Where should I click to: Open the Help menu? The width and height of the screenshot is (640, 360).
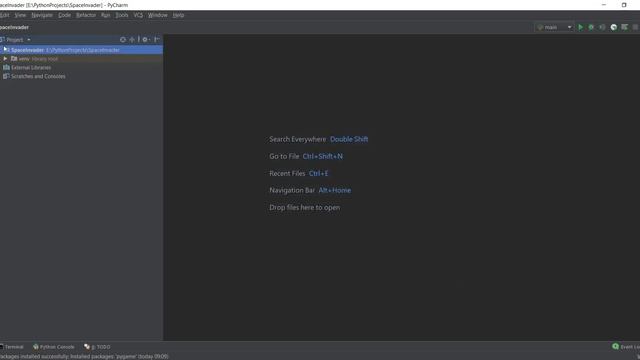(x=178, y=15)
